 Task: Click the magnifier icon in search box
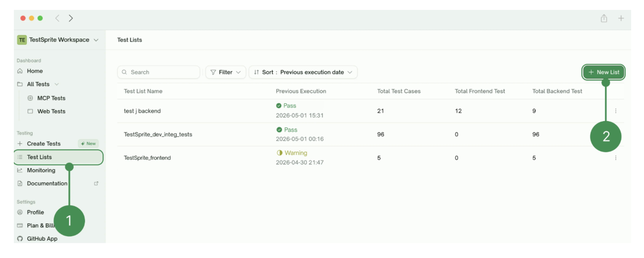tap(125, 72)
